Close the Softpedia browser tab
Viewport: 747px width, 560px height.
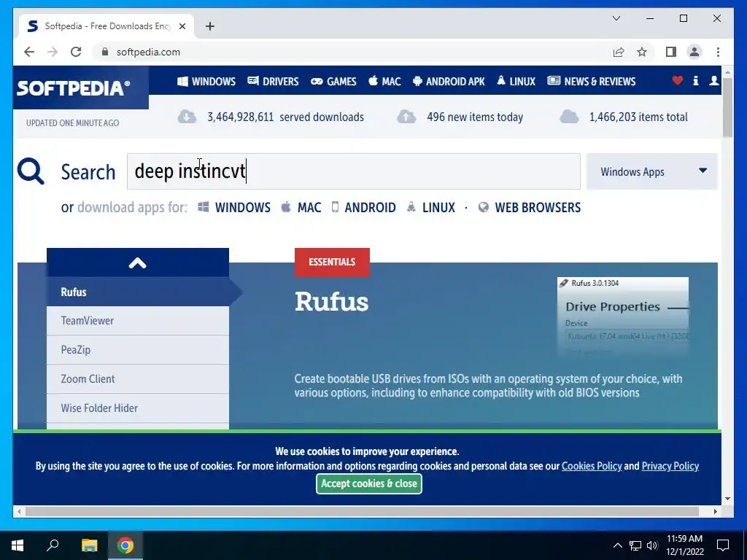point(182,27)
